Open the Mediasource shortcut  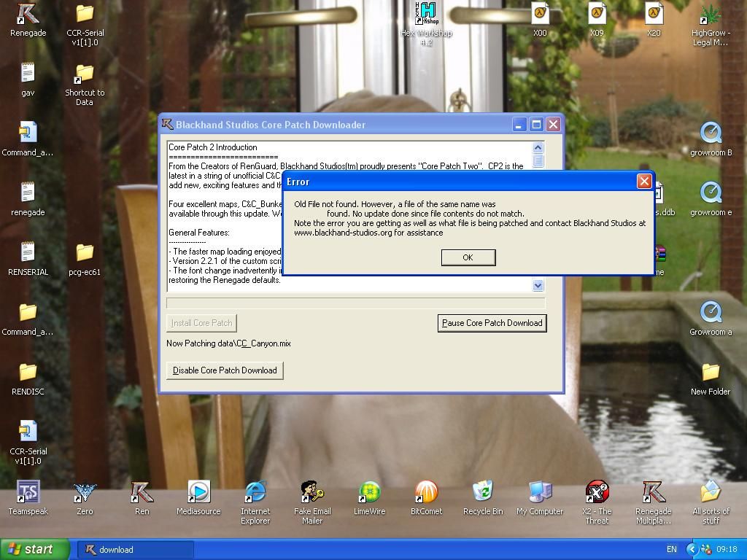coord(198,493)
